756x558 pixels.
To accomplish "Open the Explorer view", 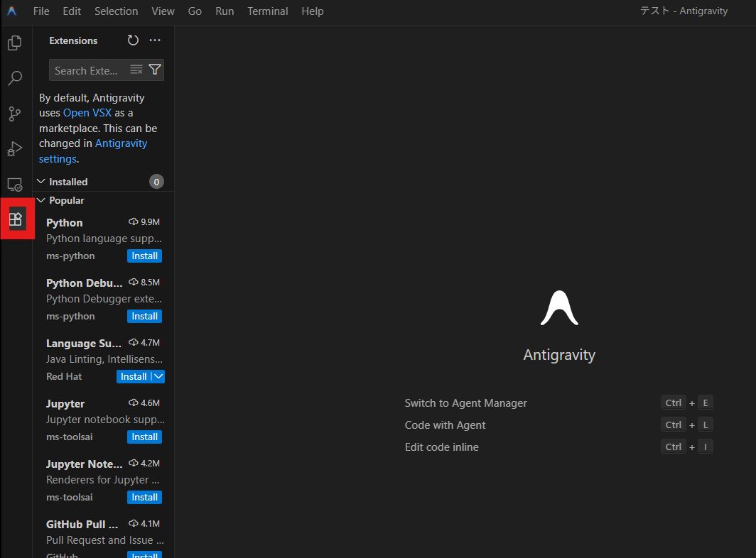I will coord(15,43).
